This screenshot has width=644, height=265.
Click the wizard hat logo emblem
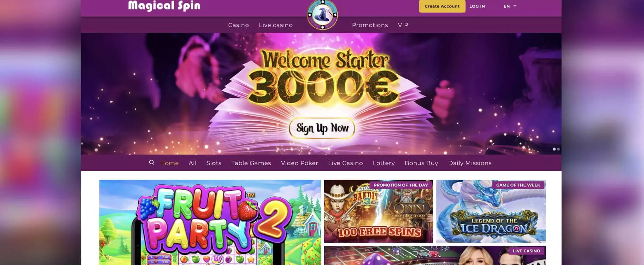point(322,15)
